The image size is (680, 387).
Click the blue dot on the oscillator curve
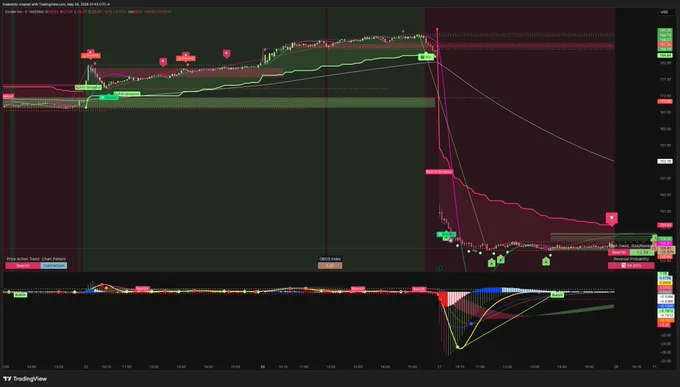pyautogui.click(x=471, y=324)
